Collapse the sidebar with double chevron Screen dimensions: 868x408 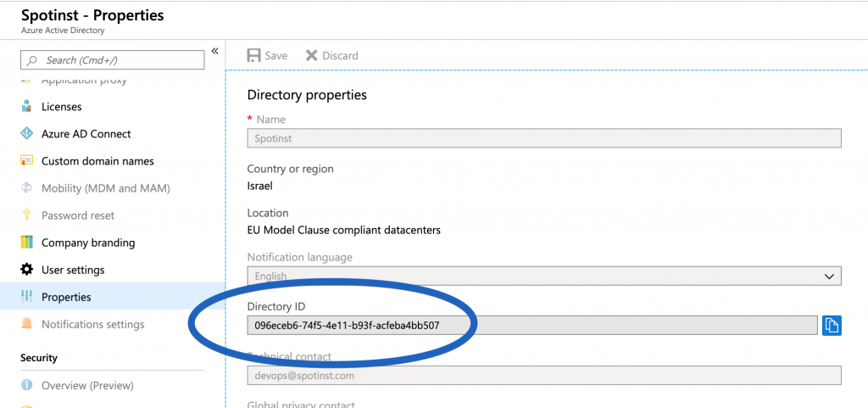[215, 51]
